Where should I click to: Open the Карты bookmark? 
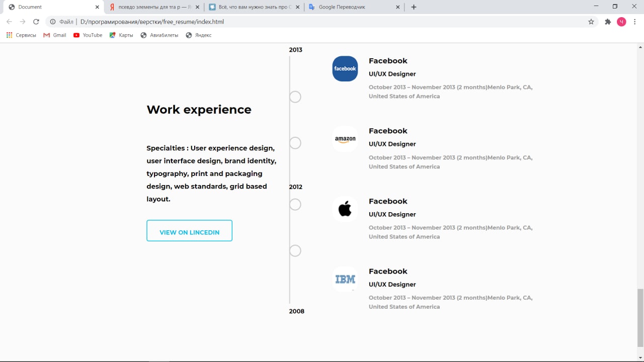pyautogui.click(x=121, y=35)
